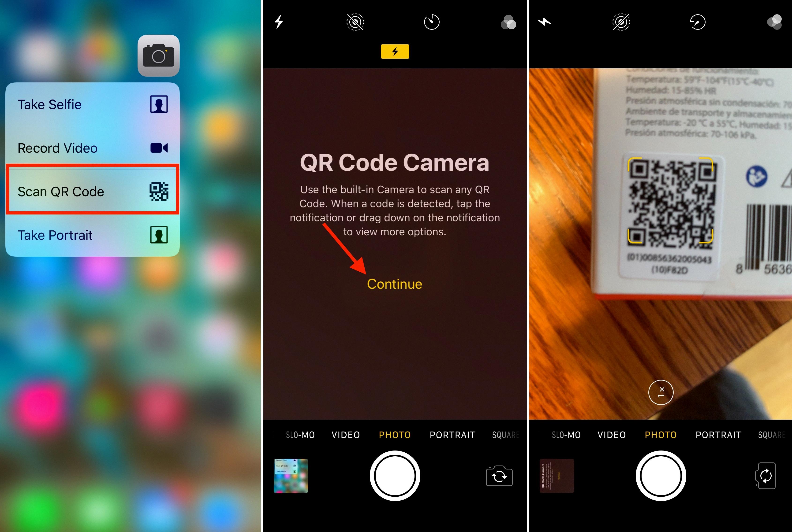
Task: Tap Scan QR Code shortcut option
Action: pos(92,191)
